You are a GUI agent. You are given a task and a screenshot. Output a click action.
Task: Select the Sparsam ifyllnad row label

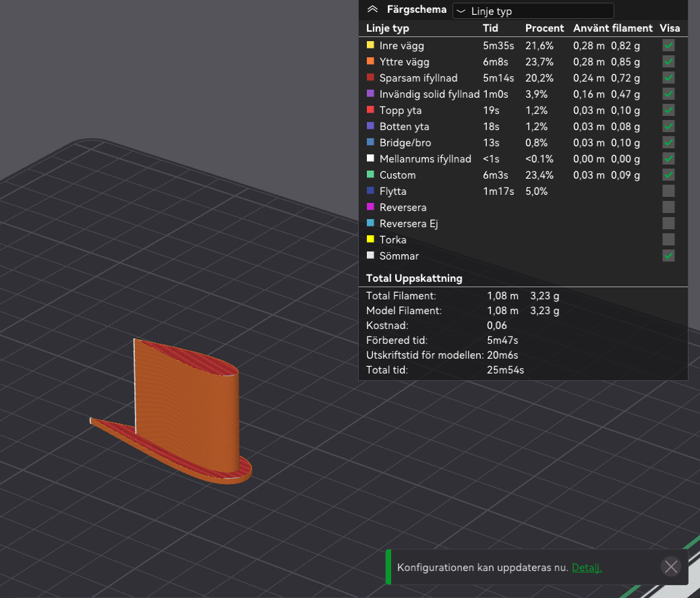pos(418,78)
